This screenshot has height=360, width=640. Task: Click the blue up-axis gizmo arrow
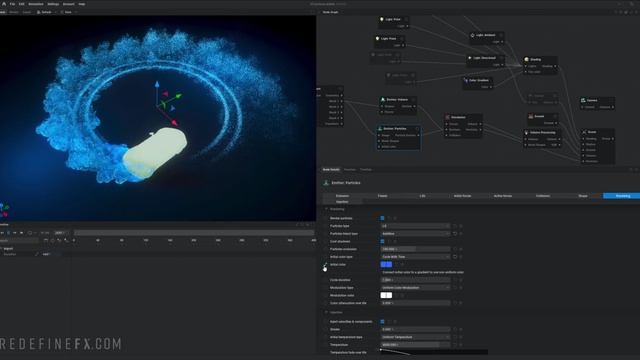[x=157, y=84]
